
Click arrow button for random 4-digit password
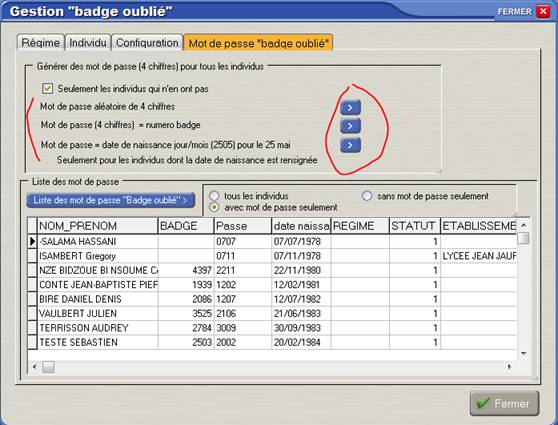tap(350, 107)
